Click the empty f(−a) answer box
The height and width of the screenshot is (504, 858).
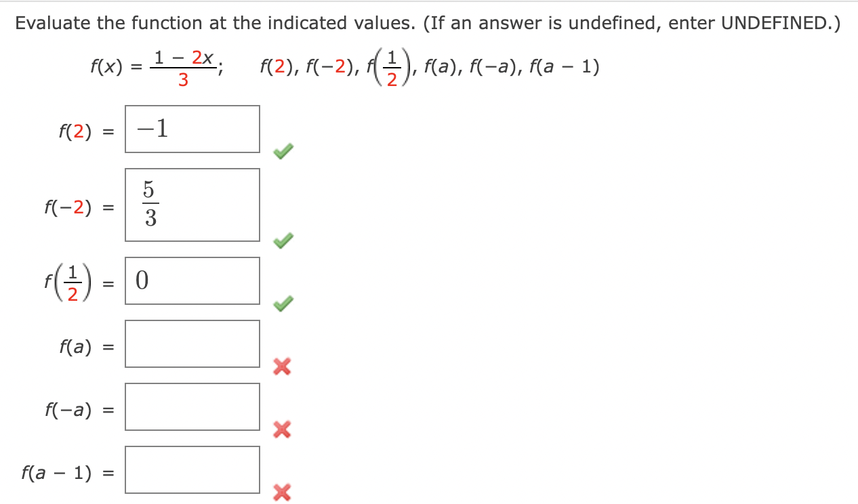point(192,406)
